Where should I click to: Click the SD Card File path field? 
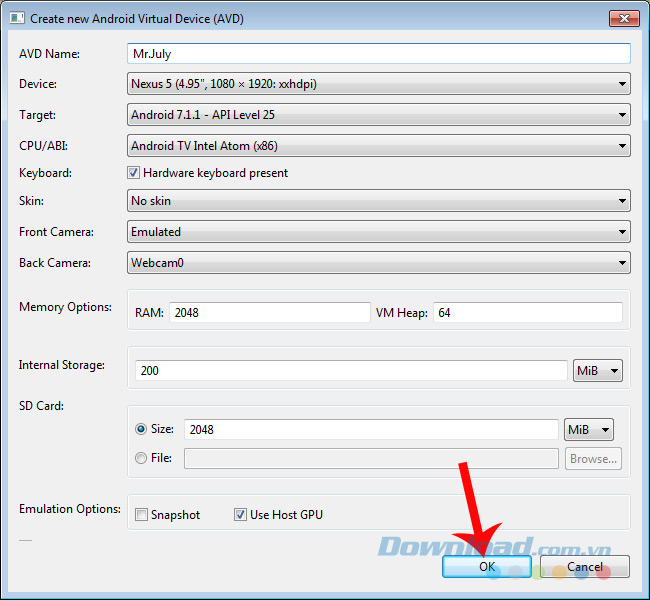(371, 459)
